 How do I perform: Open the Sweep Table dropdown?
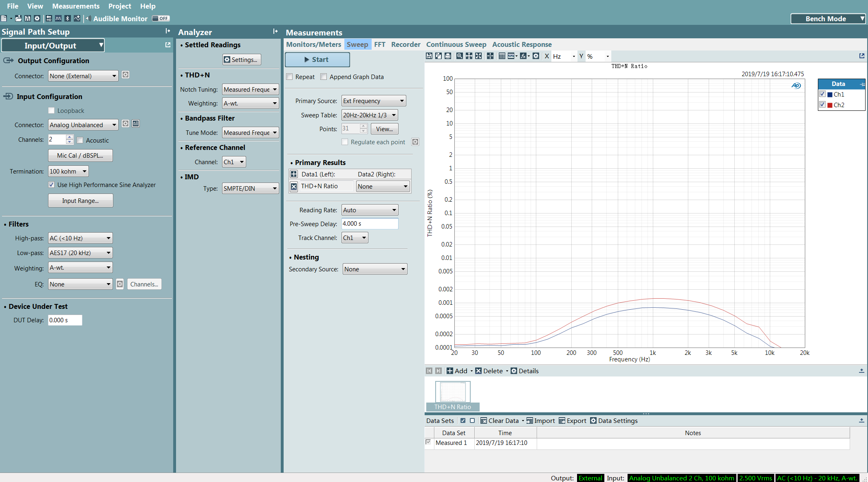[369, 115]
